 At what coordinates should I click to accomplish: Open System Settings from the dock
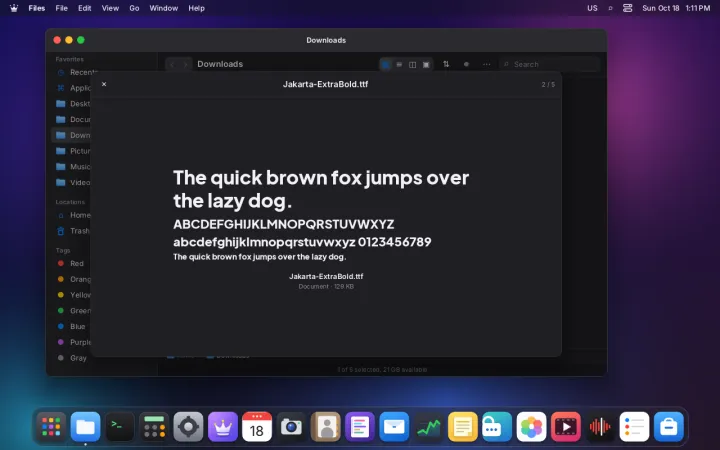[188, 427]
